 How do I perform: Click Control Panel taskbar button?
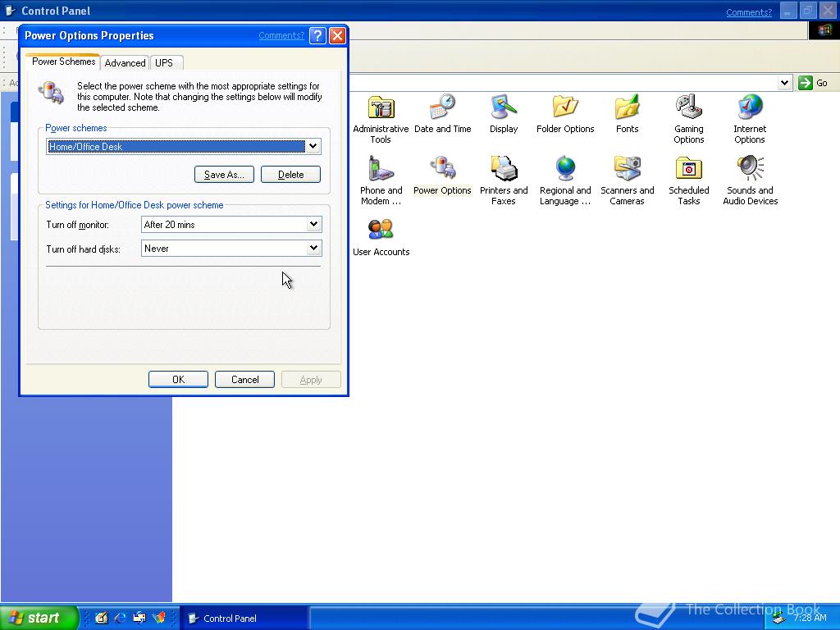[244, 619]
